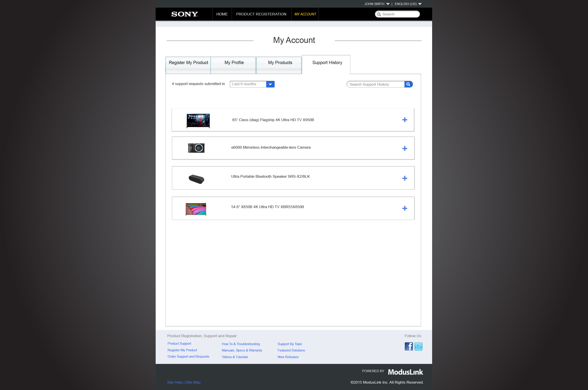
Task: Click the α6000 camera thumbnail
Action: point(196,148)
